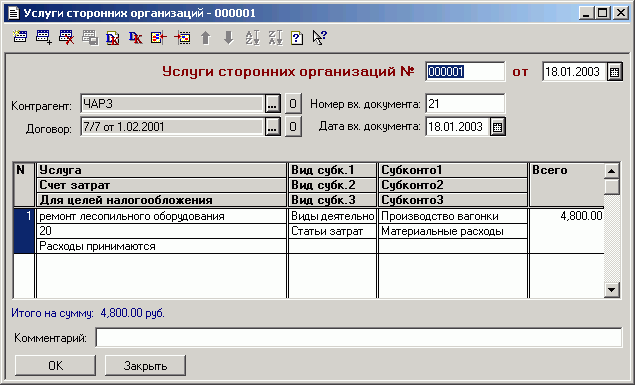Click the Итого на сумму total text
The width and height of the screenshot is (635, 385).
tap(88, 313)
